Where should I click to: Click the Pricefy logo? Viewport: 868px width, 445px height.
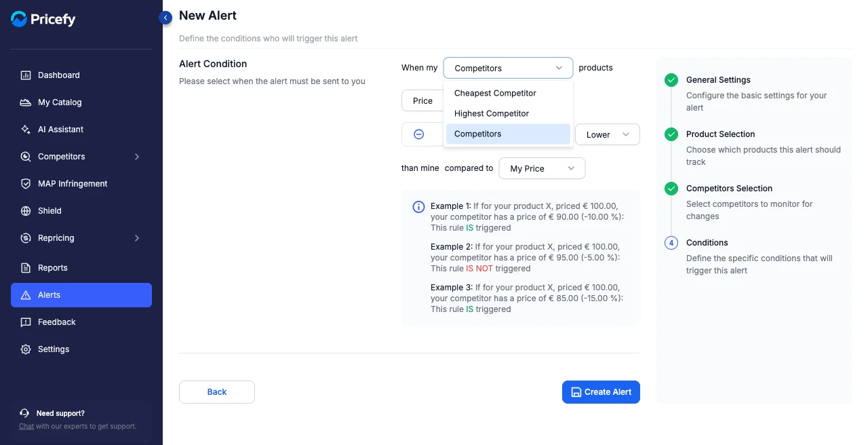[x=43, y=20]
